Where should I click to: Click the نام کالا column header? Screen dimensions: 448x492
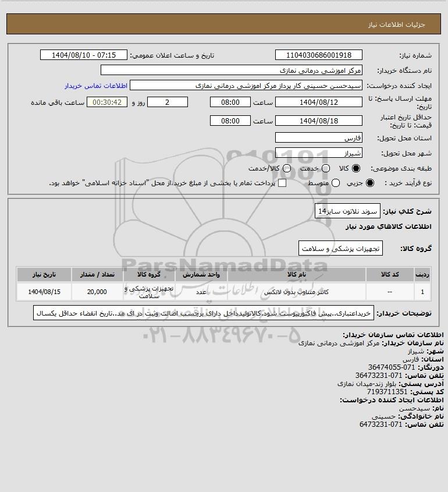point(296,275)
